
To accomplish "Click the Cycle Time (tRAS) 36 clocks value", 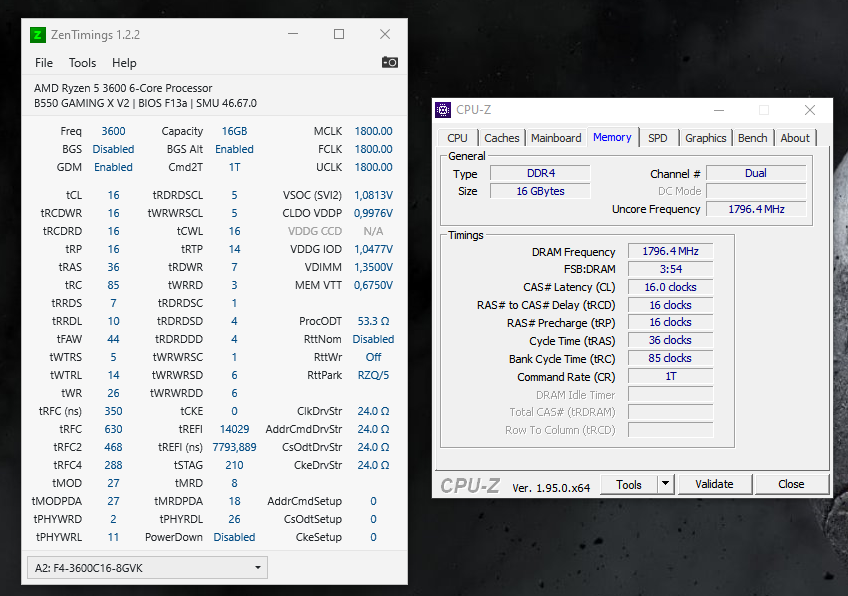I will click(x=670, y=340).
